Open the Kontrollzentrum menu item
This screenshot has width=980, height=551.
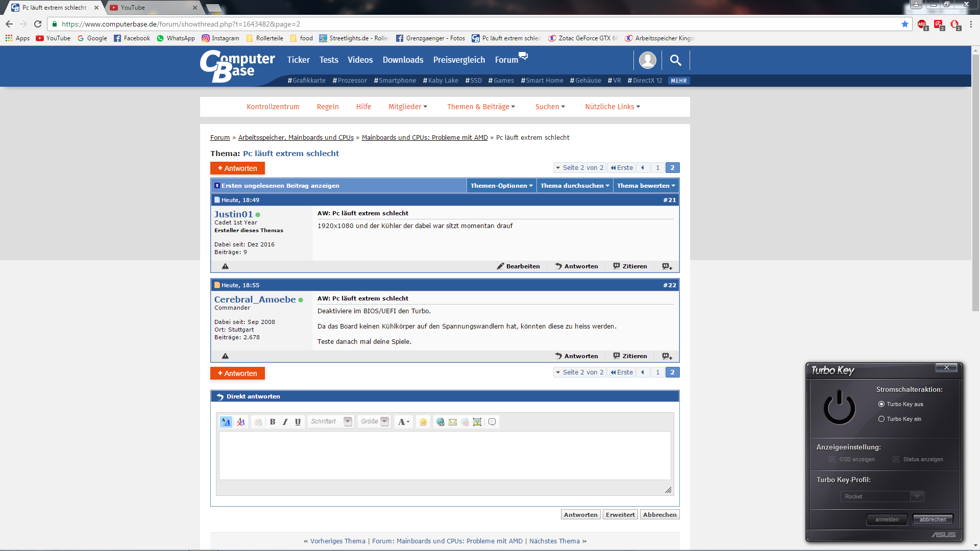[273, 107]
